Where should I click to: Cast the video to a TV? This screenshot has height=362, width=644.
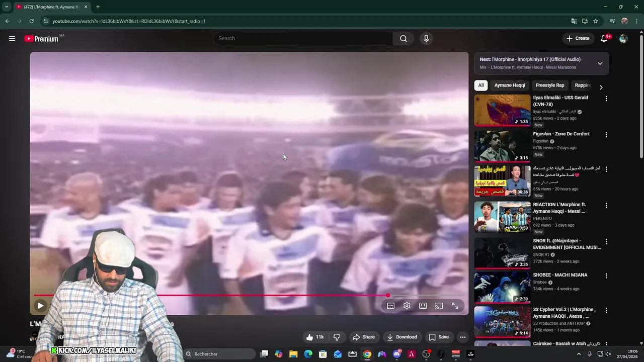click(439, 306)
